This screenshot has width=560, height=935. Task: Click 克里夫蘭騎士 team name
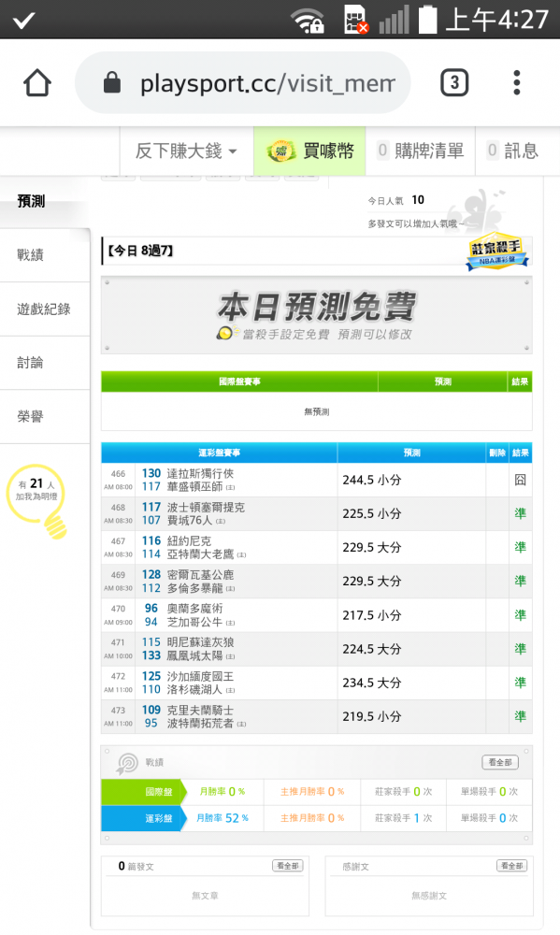[x=200, y=711]
